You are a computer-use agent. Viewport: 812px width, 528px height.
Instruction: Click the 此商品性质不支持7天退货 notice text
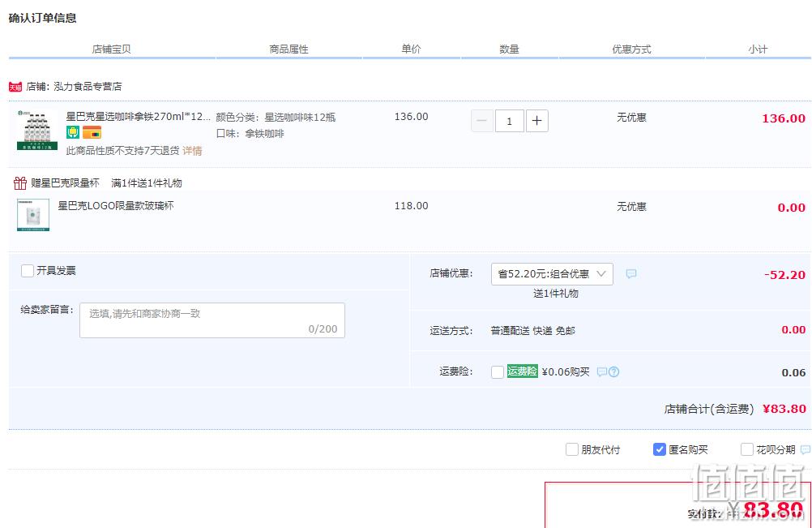pos(122,151)
